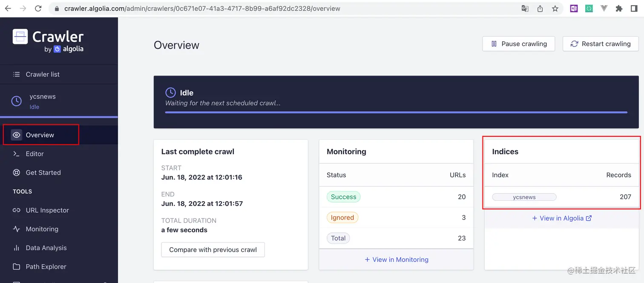
Task: Click the Editor terminal icon
Action: 17,154
